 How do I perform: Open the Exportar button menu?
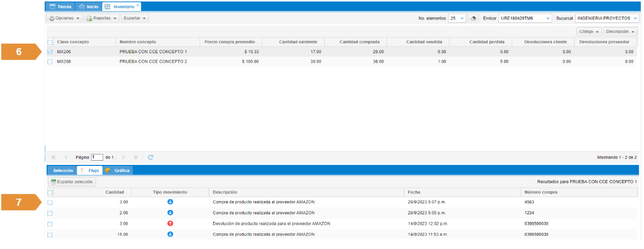pos(135,18)
